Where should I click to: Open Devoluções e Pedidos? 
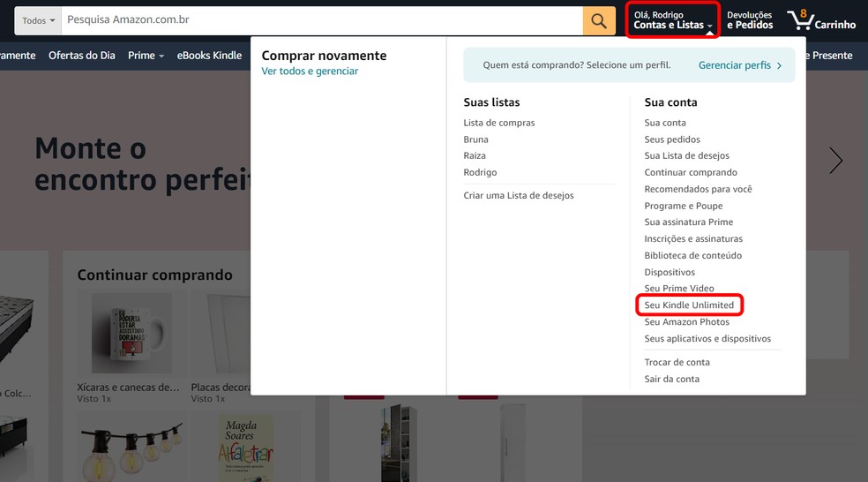[x=750, y=20]
